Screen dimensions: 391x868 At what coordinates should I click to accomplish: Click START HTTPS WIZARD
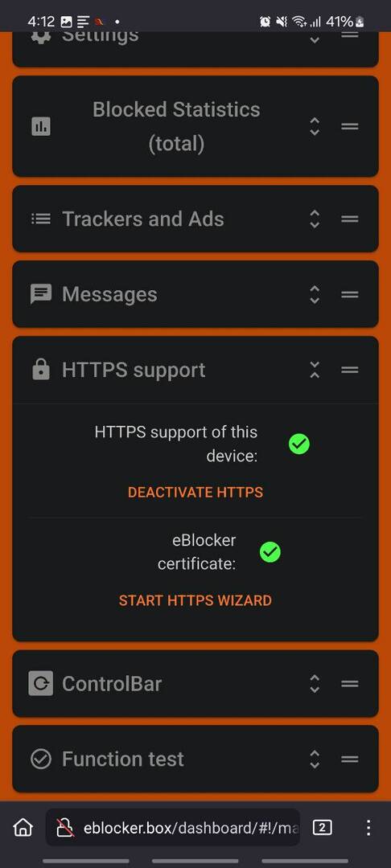coord(195,600)
